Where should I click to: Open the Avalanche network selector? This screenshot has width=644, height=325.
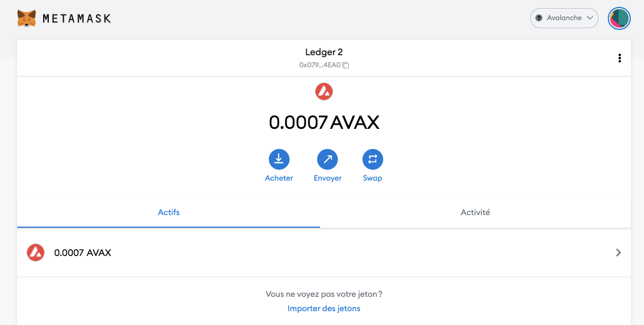coord(564,18)
